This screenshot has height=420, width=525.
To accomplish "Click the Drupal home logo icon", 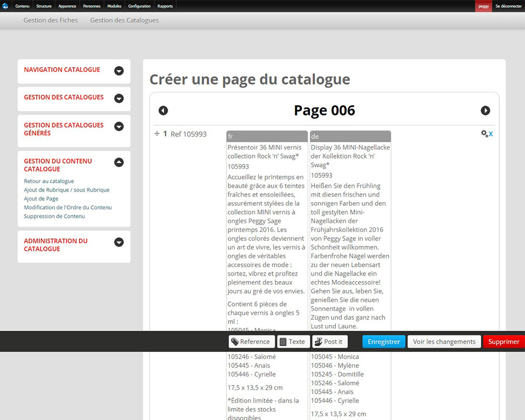I will tap(5, 6).
